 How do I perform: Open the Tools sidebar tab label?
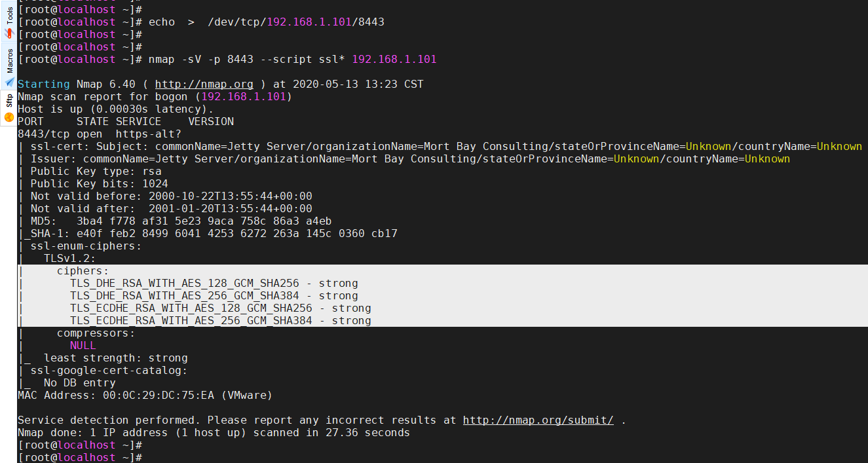(9, 16)
